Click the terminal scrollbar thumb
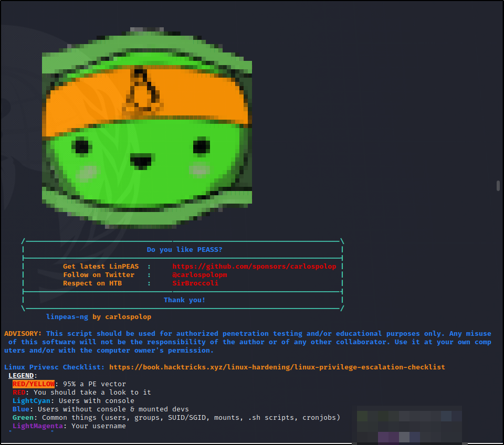 [498, 186]
